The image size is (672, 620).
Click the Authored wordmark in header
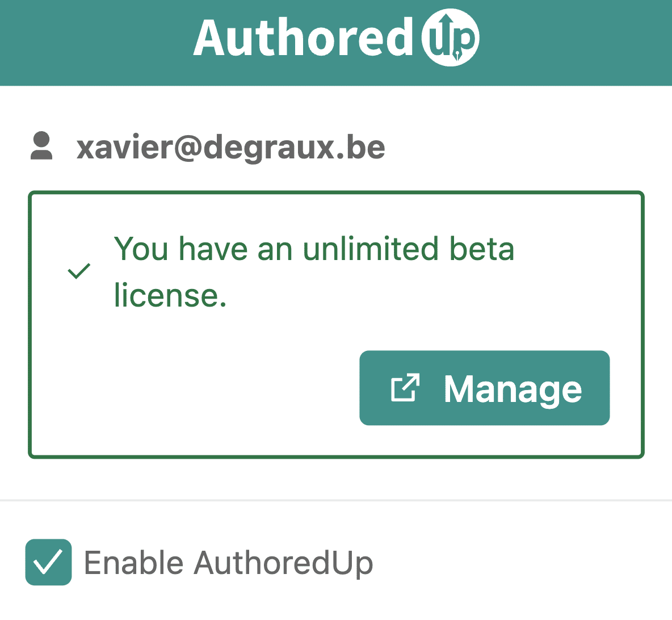(304, 37)
